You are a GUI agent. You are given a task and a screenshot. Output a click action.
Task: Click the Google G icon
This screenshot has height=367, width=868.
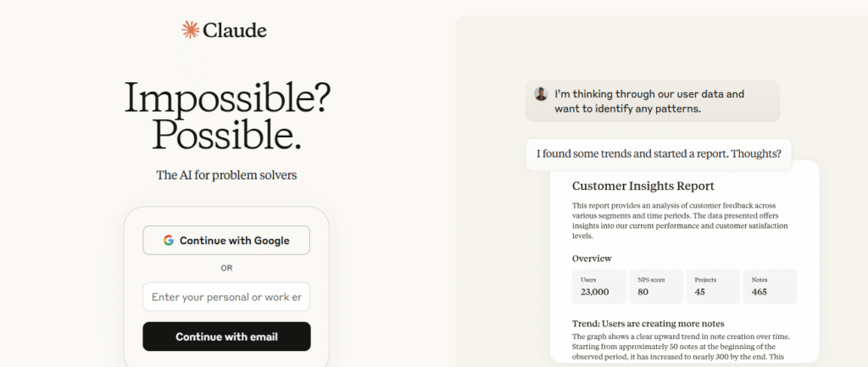pos(169,241)
